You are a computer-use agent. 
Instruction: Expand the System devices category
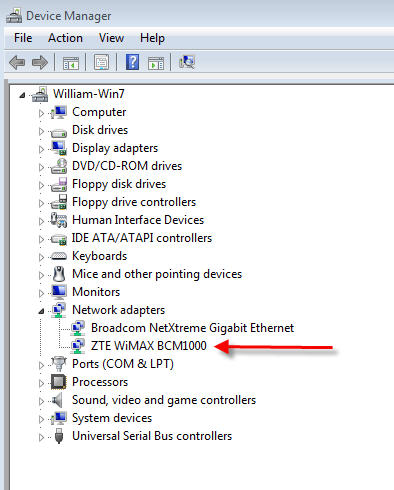[41, 419]
